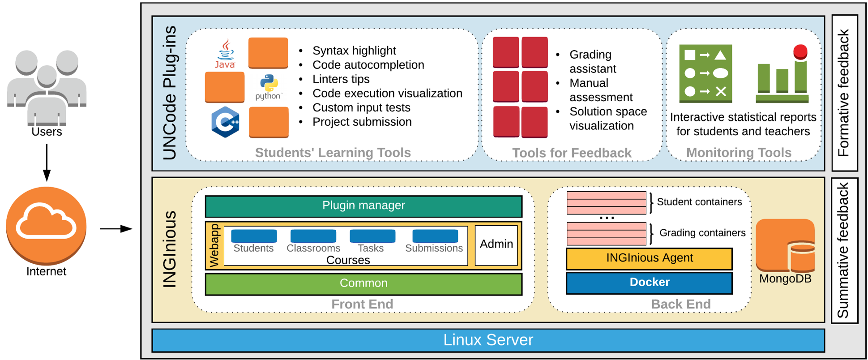Click the Webapp vertical label
The height and width of the screenshot is (360, 868).
click(x=214, y=245)
